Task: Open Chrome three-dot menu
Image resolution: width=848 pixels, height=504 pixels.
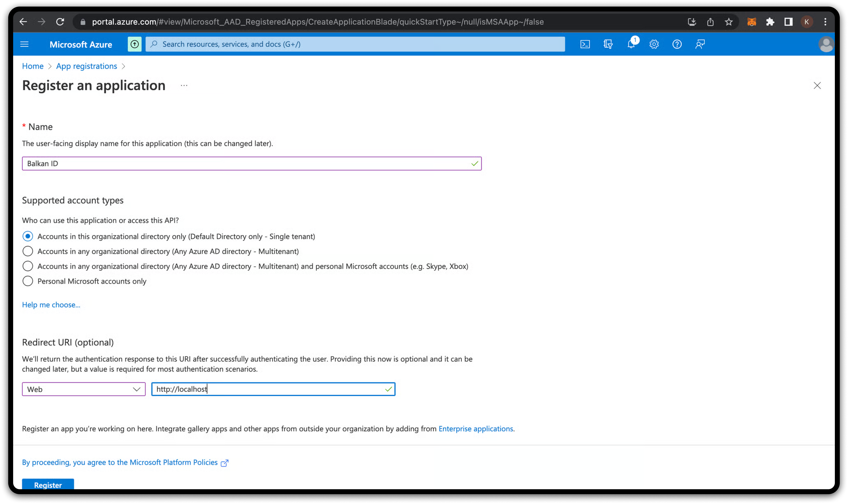Action: (x=825, y=22)
